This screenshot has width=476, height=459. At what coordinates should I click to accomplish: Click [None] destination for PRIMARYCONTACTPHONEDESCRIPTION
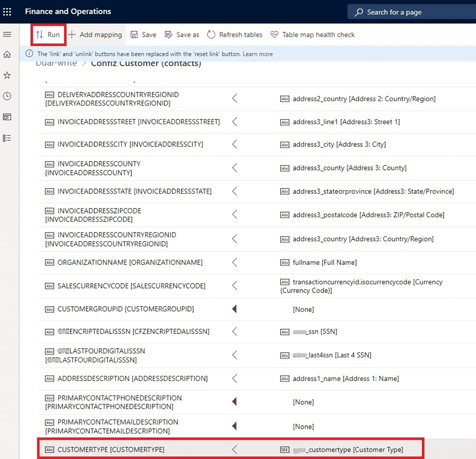(303, 402)
